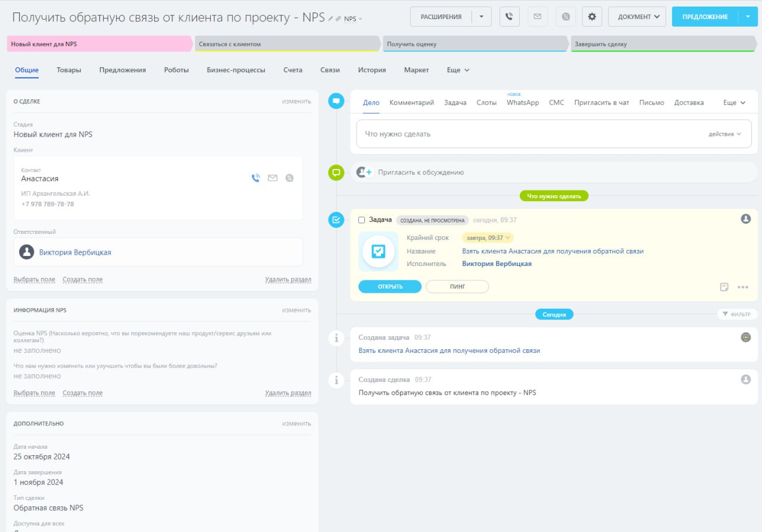
Task: Call Анастасия using contact phone icon
Action: click(256, 178)
